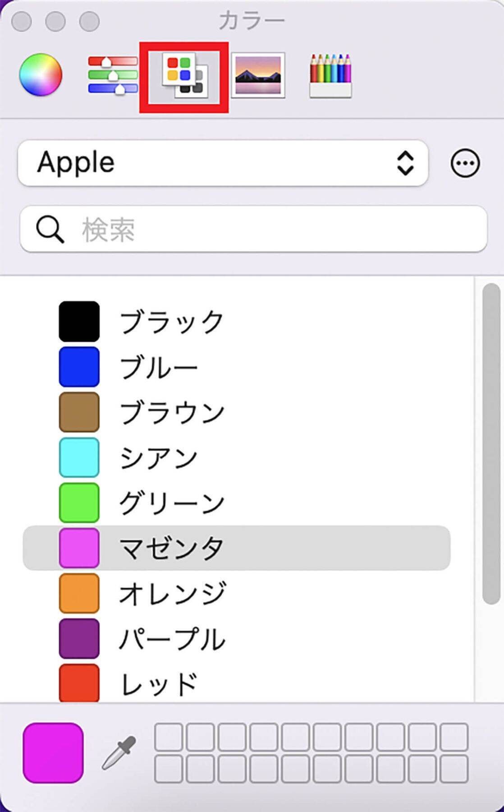Click the eyedropper color sampler tool

point(119,752)
